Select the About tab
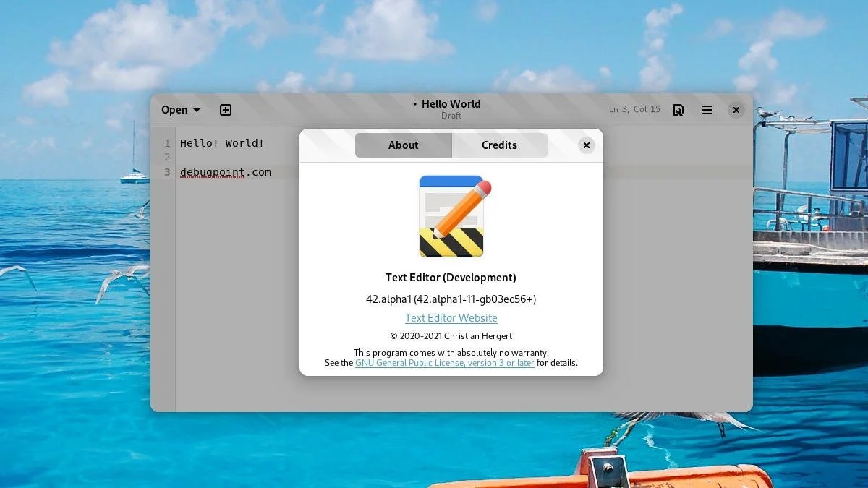 point(403,145)
